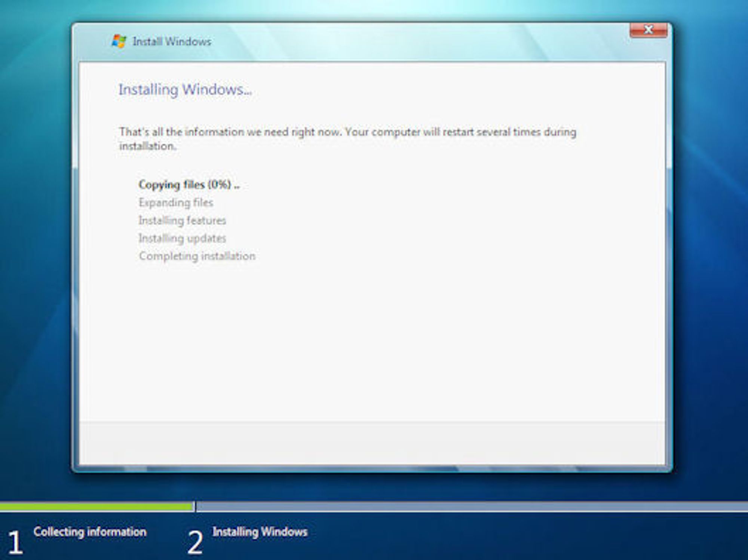Click the Windows flag logo icon
Screen dimensions: 748x560
(x=119, y=41)
